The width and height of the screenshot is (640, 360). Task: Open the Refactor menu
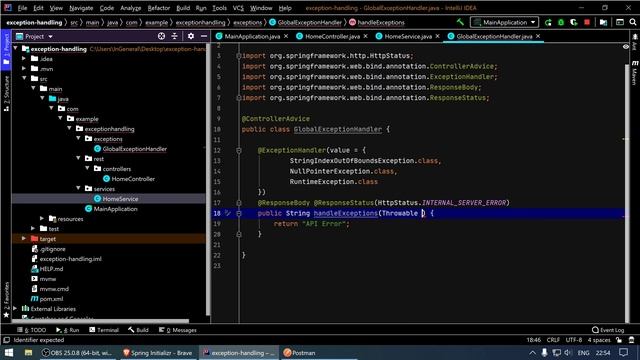(x=159, y=8)
